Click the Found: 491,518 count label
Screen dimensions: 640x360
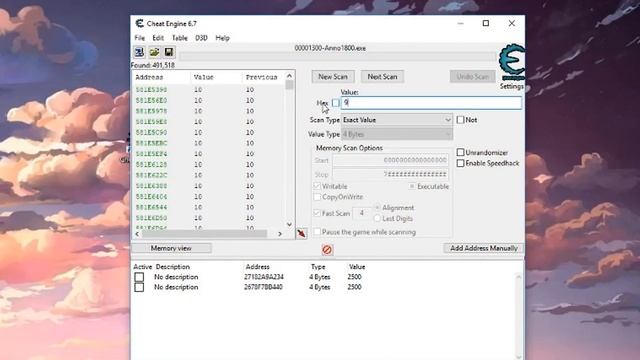tap(153, 65)
